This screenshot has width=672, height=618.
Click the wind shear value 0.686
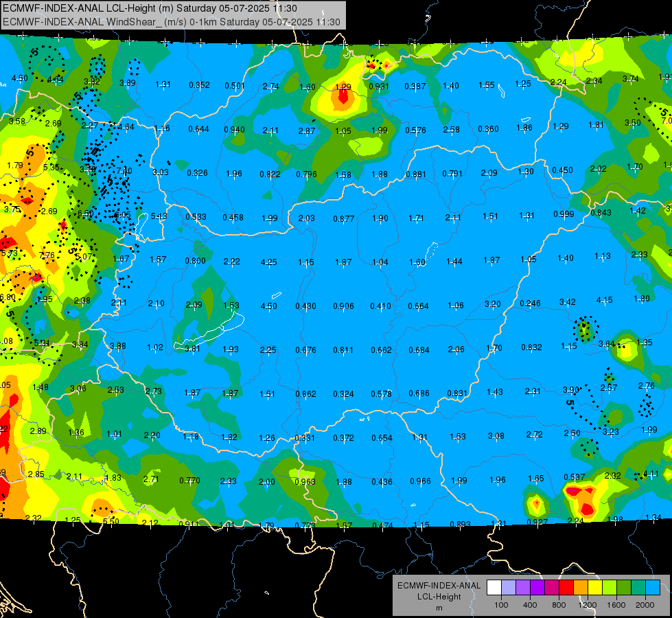[419, 393]
